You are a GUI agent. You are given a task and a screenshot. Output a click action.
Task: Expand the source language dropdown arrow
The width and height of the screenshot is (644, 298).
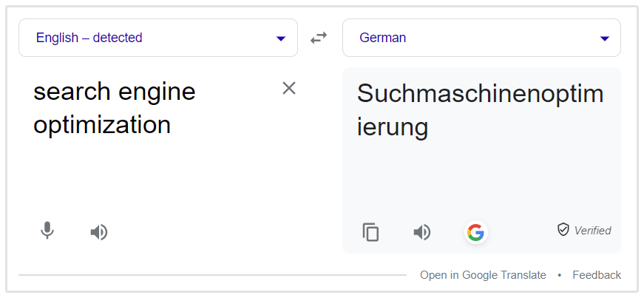[x=281, y=38]
